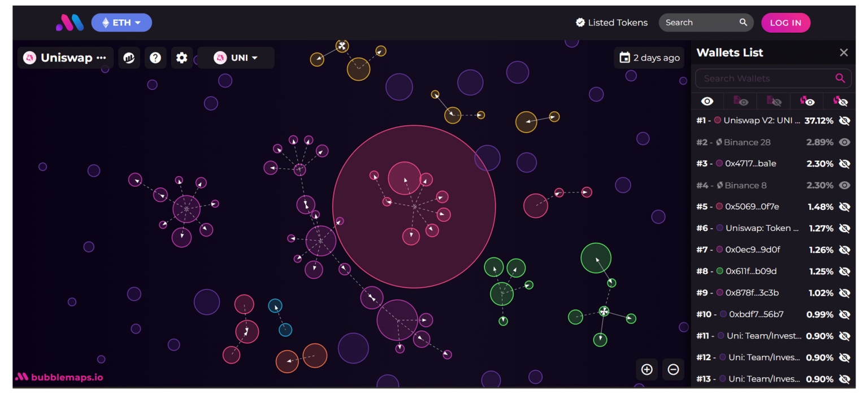Click the LOG IN button
The height and width of the screenshot is (394, 868).
pos(785,23)
